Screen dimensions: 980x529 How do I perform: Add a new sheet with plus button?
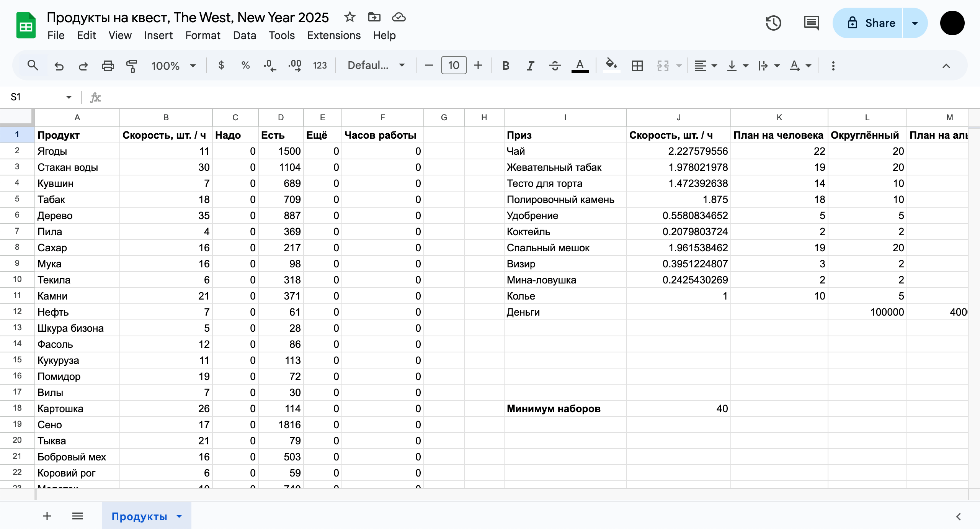(x=47, y=516)
